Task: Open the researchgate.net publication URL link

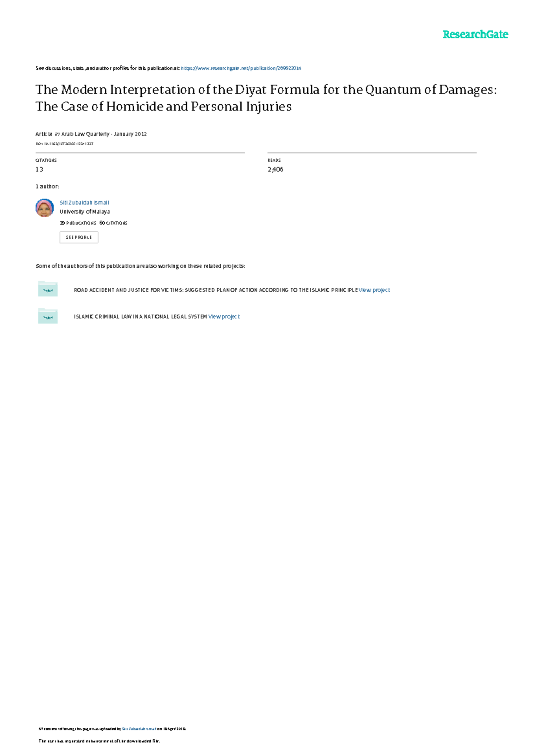Action: (241, 68)
